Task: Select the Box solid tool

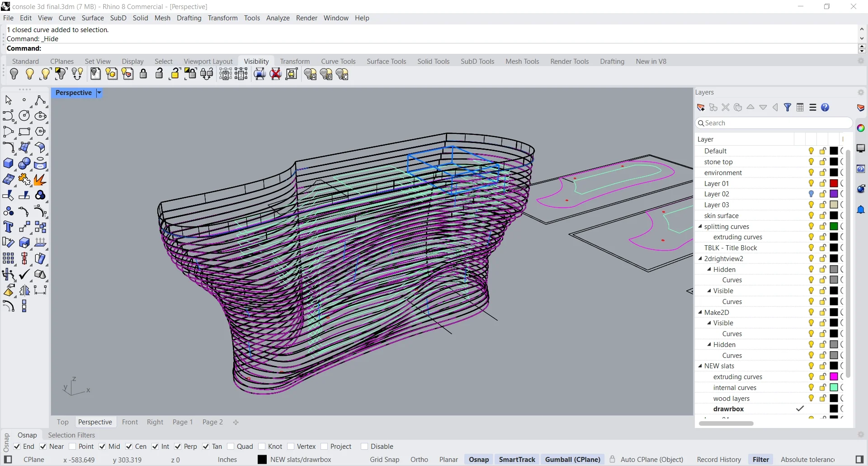Action: pyautogui.click(x=8, y=164)
